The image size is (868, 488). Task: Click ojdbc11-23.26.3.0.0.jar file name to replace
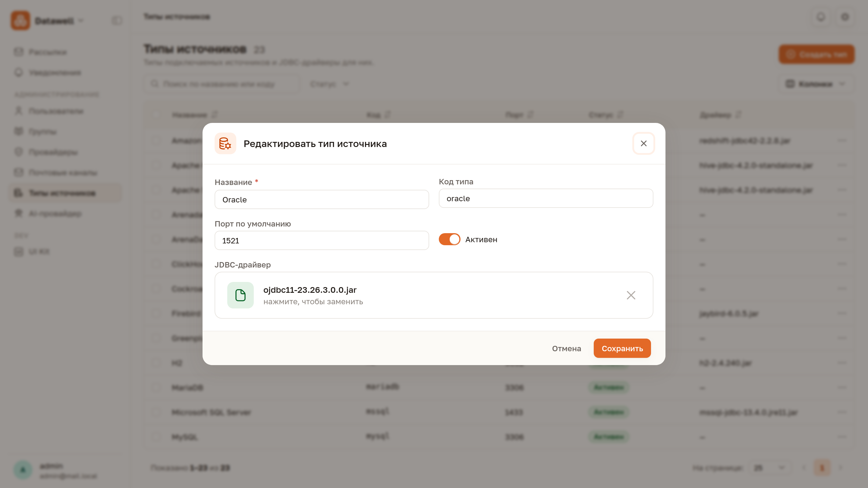pyautogui.click(x=310, y=290)
